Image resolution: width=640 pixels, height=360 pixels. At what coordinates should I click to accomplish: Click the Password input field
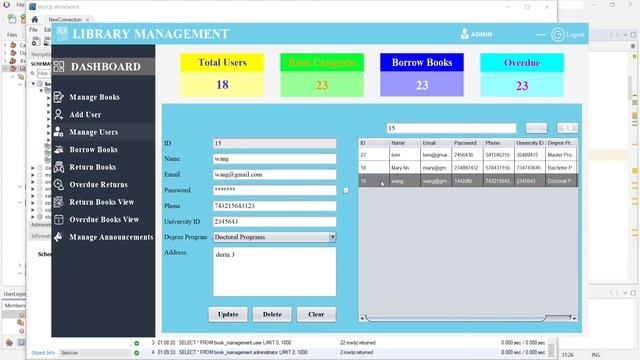point(274,190)
